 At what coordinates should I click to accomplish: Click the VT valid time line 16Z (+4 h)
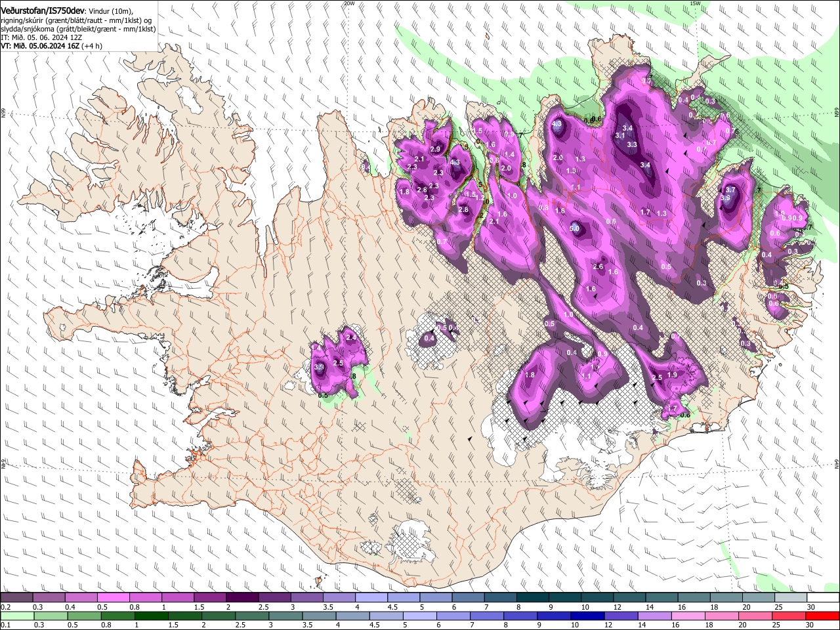click(51, 47)
